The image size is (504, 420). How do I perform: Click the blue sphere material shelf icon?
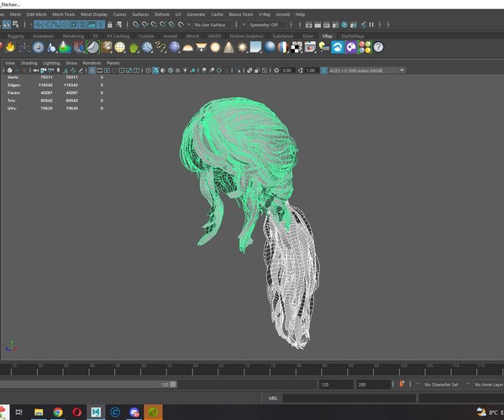pyautogui.click(x=270, y=48)
